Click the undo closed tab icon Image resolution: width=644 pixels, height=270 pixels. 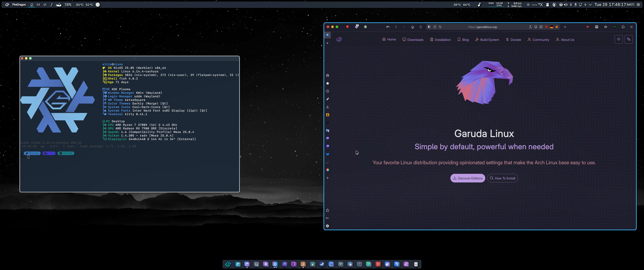(x=388, y=27)
